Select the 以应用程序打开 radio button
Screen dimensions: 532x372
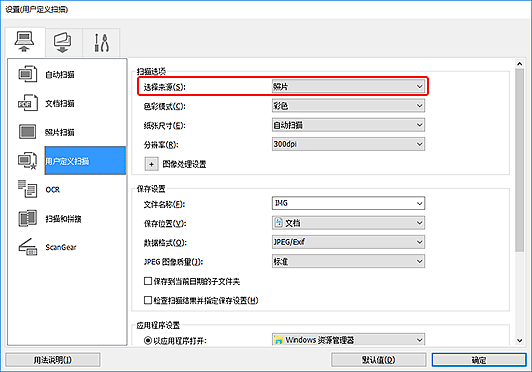coord(148,340)
